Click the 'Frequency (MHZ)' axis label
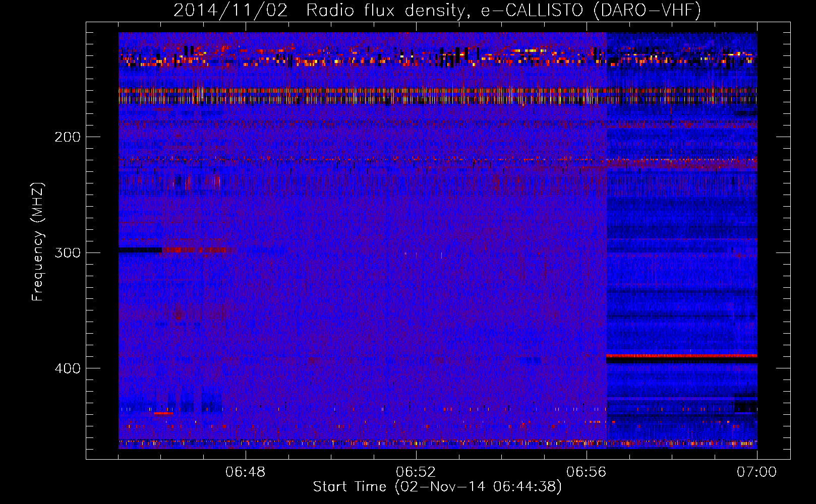Screen dimensions: 816x504 click(38, 242)
